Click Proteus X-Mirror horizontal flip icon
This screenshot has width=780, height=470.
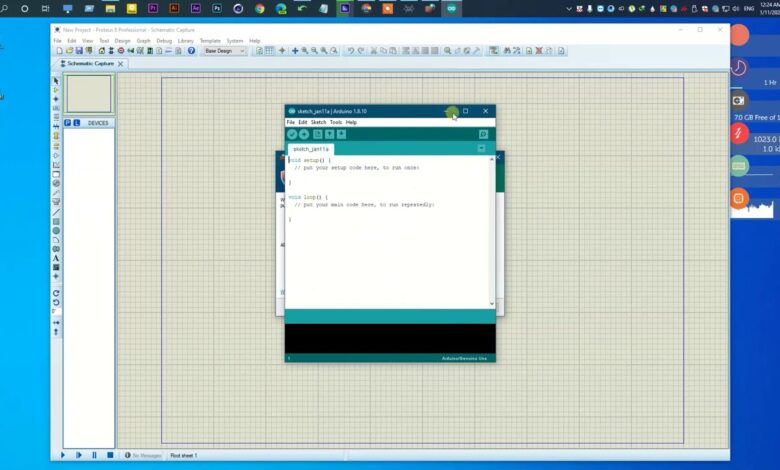pyautogui.click(x=56, y=323)
